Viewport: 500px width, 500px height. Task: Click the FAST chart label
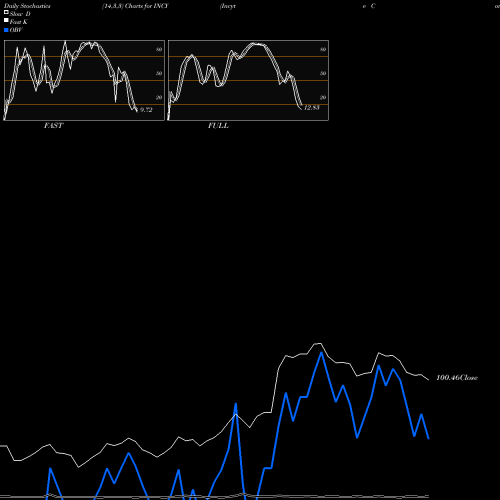53,126
